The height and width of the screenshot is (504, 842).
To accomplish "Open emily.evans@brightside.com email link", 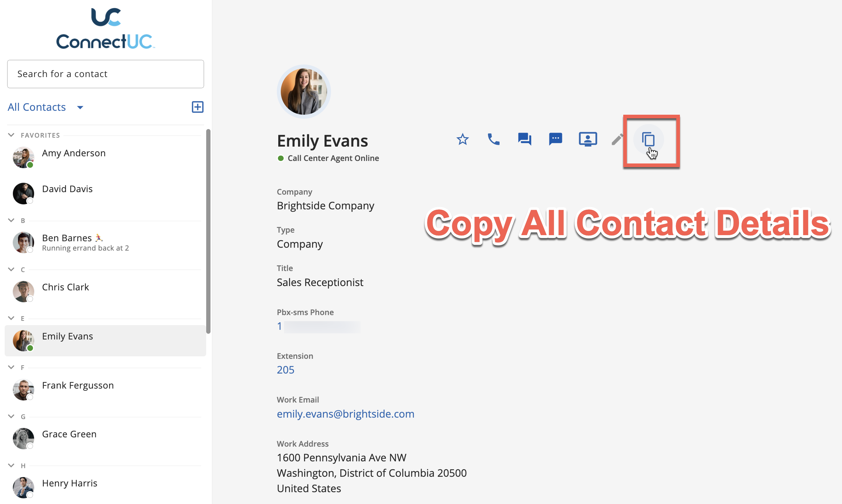I will [345, 414].
